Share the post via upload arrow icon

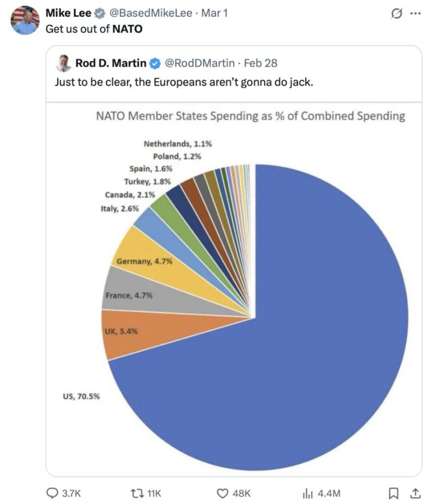415,493
